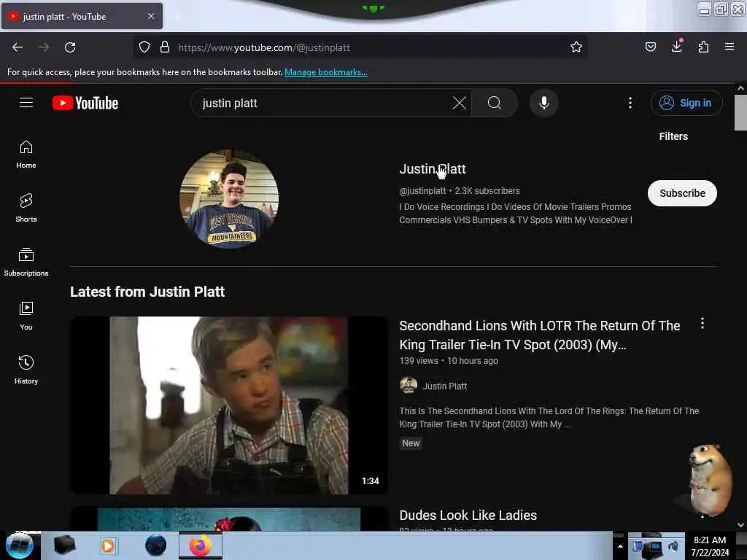Open Pocket save icon

tap(650, 47)
